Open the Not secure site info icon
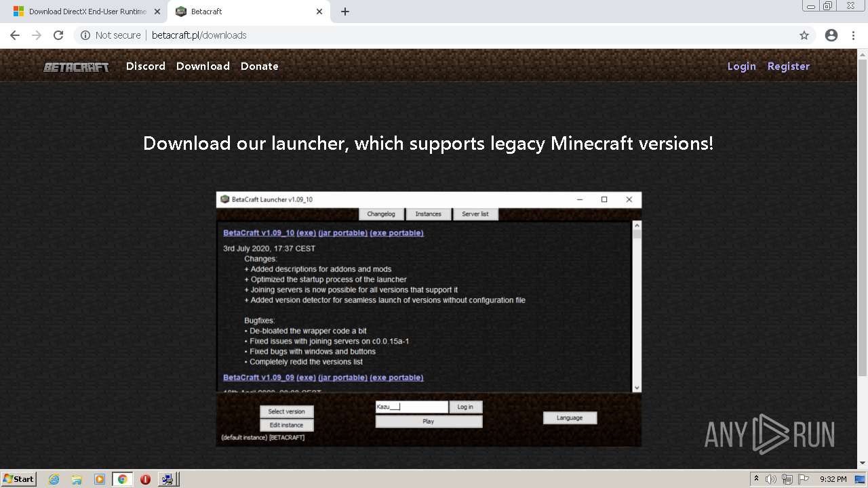 pos(85,35)
